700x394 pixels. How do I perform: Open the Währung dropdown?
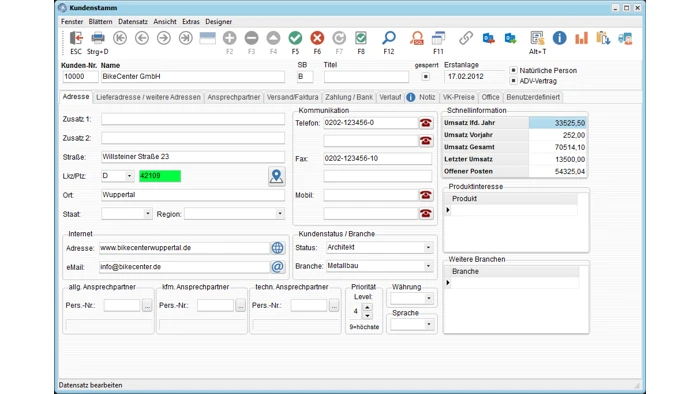click(429, 298)
